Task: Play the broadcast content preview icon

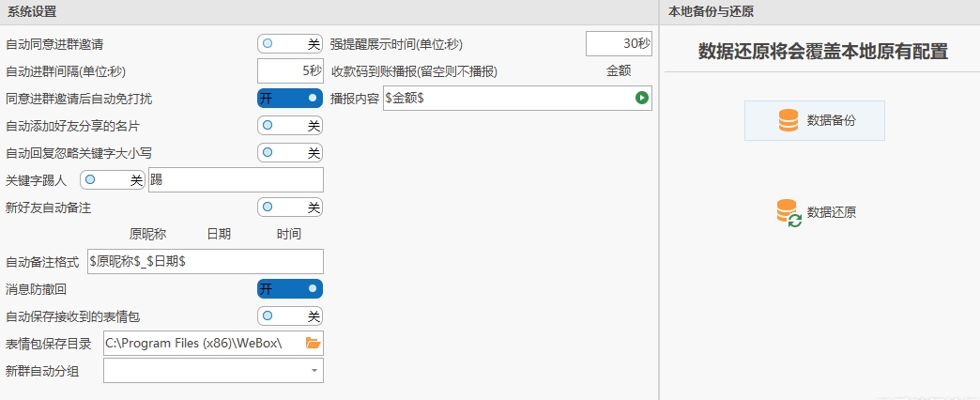Action: [641, 99]
